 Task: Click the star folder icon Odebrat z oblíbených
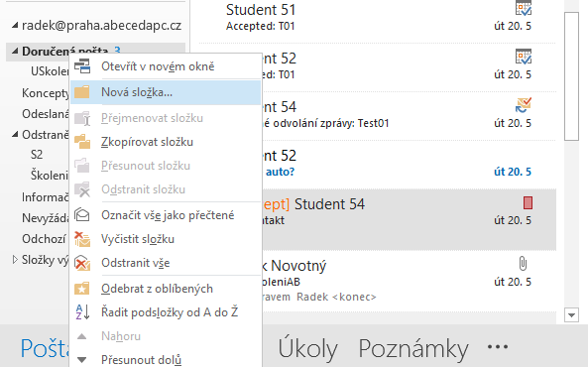point(81,289)
